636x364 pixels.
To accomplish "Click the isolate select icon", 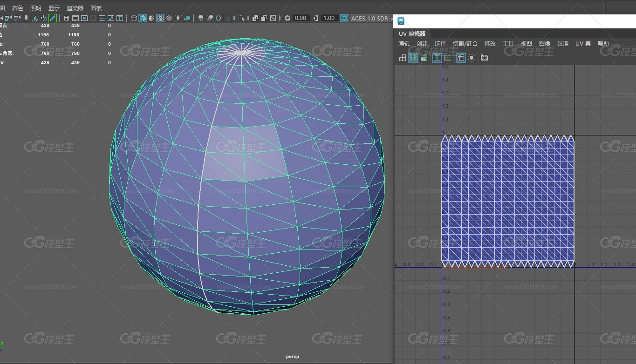I will pyautogui.click(x=241, y=18).
